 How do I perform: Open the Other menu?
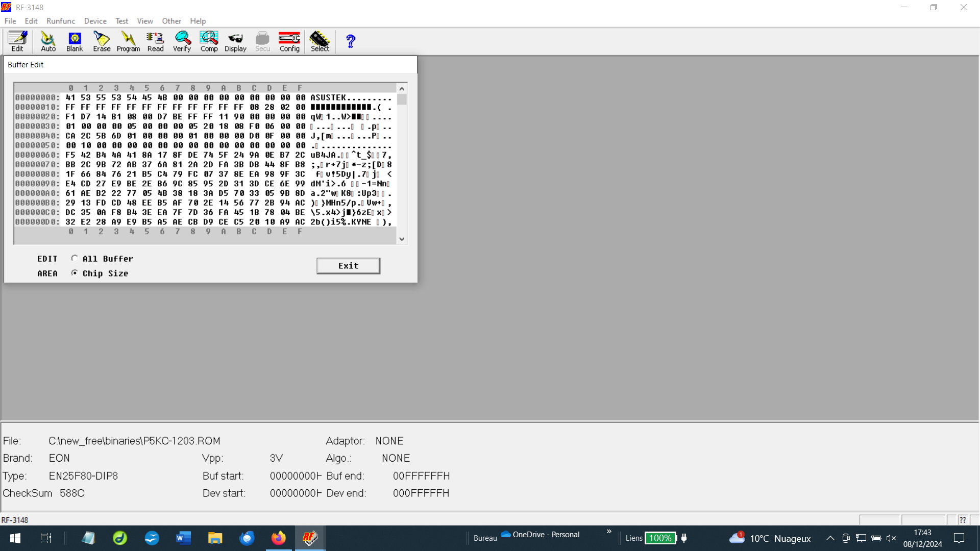pyautogui.click(x=171, y=21)
